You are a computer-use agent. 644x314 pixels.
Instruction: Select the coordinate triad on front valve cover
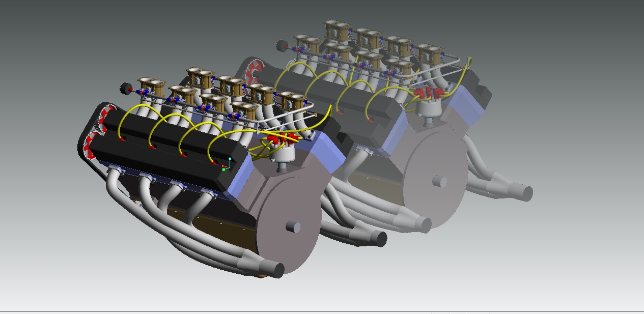pos(227,164)
